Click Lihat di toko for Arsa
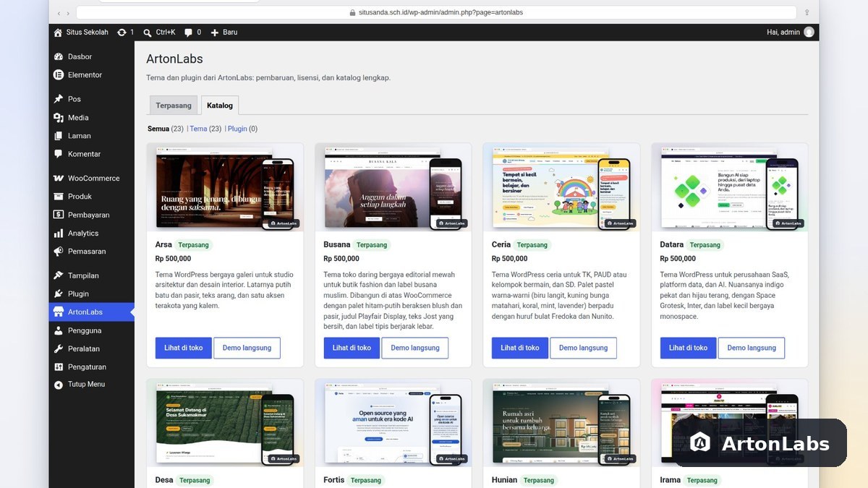 pos(184,348)
